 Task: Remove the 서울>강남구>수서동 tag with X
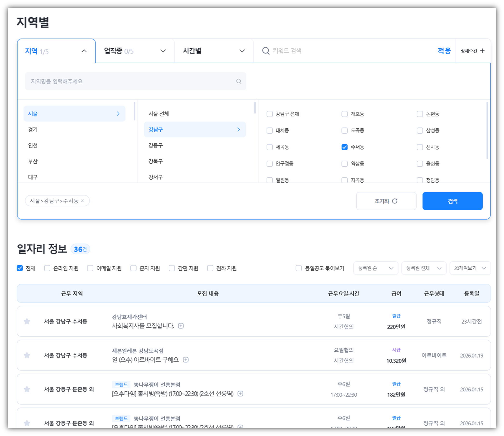click(82, 201)
